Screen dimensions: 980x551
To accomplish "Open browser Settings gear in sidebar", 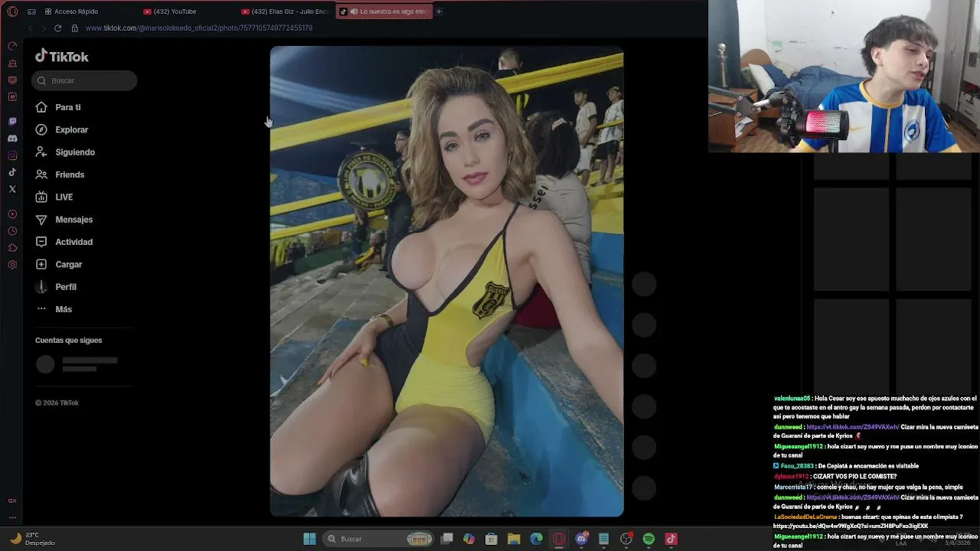I will [x=12, y=265].
